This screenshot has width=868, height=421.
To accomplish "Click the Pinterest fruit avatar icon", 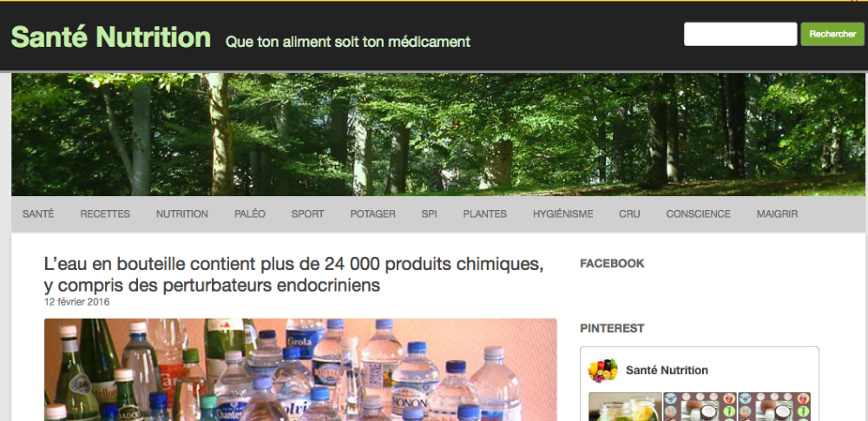I will (x=602, y=370).
